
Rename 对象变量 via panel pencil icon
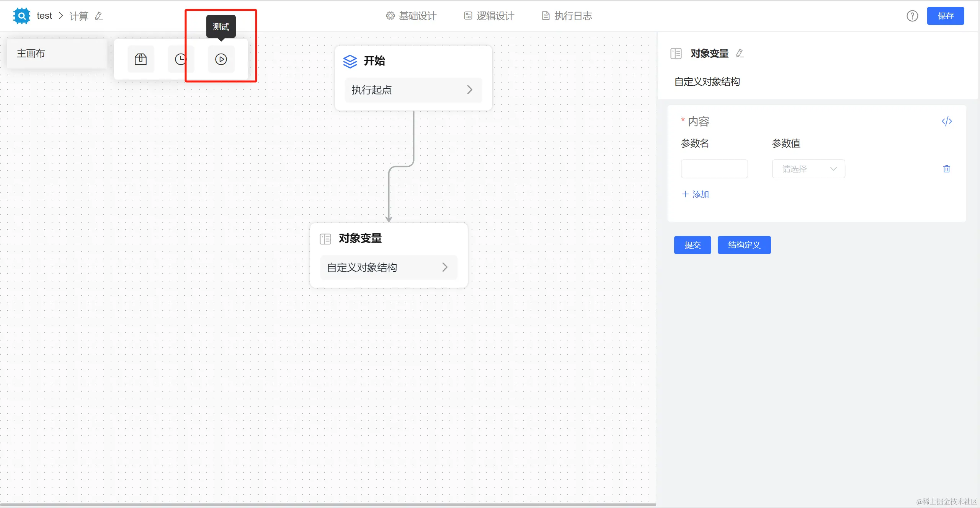point(740,54)
